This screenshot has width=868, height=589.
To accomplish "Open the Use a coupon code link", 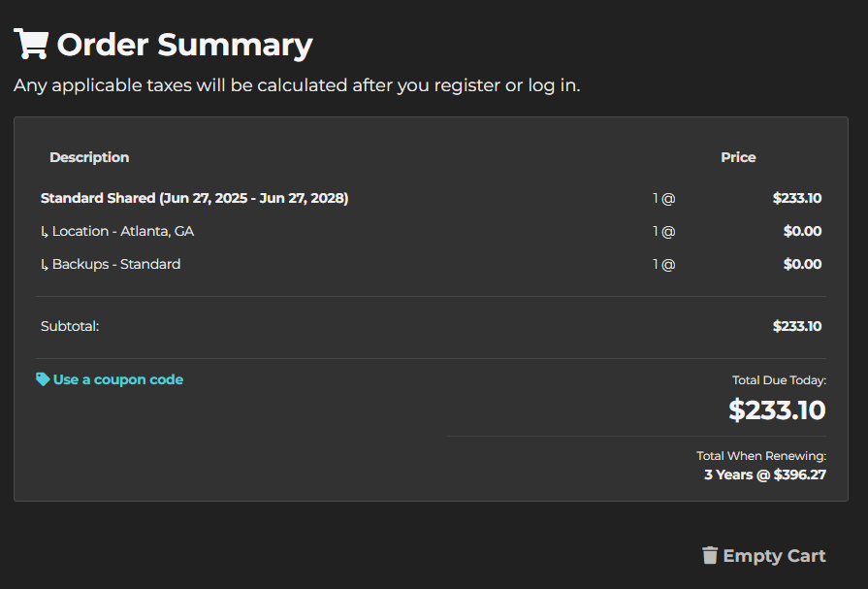I will [x=118, y=379].
